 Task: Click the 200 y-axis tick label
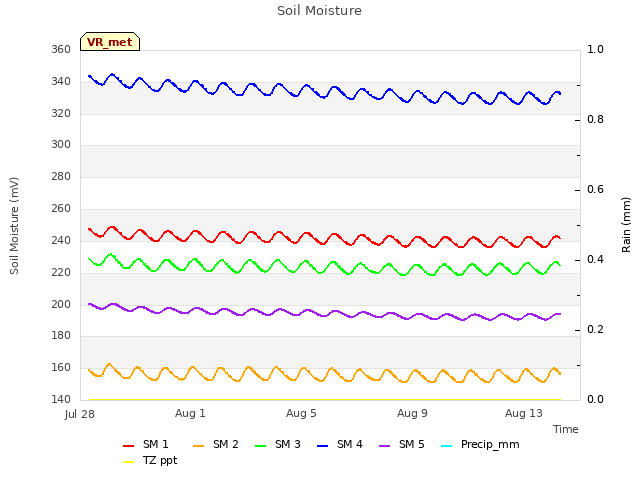(61, 304)
